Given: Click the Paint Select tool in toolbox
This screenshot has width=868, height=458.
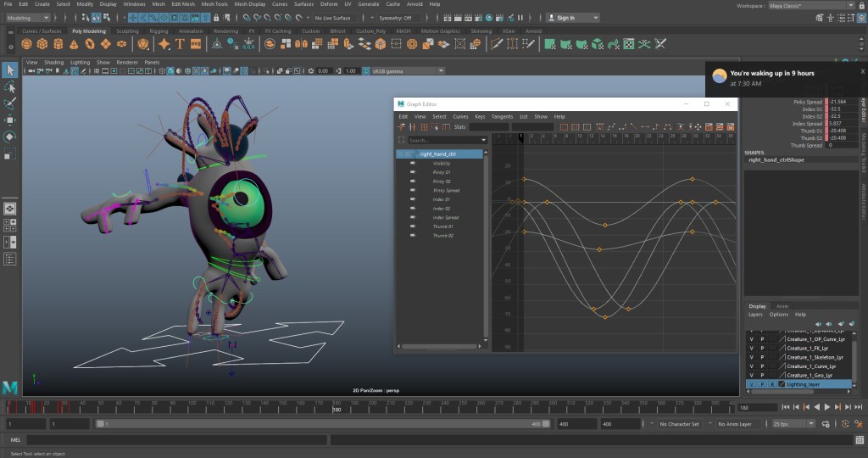Looking at the screenshot, I should coord(10,103).
